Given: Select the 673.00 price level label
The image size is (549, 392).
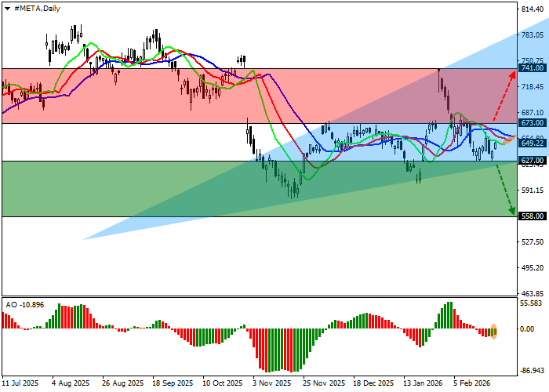Looking at the screenshot, I should pyautogui.click(x=533, y=123).
